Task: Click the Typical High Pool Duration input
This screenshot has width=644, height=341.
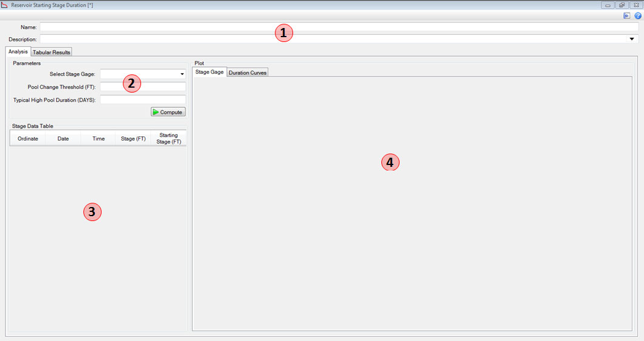Action: (x=142, y=100)
